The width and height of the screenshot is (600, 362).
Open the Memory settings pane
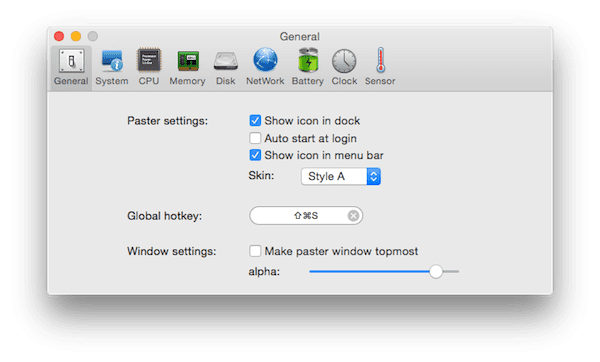188,67
